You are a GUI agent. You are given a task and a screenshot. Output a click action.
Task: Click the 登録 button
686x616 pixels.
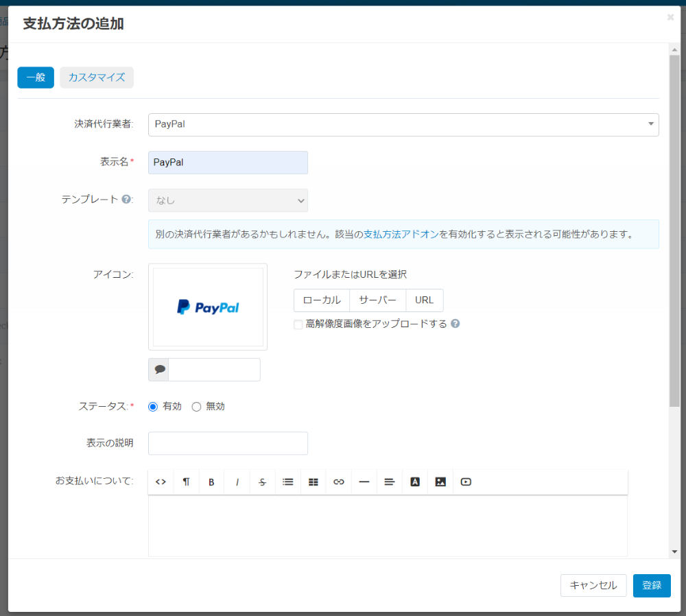[x=652, y=585]
